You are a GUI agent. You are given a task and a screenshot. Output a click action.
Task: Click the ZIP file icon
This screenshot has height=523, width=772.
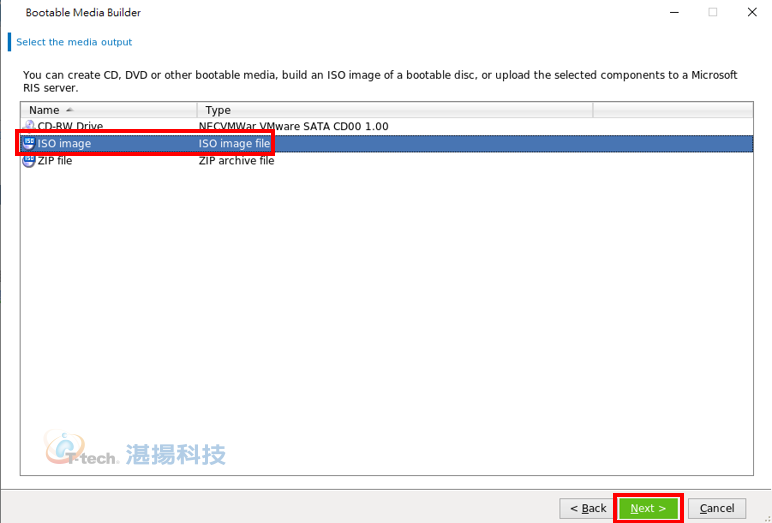(29, 161)
